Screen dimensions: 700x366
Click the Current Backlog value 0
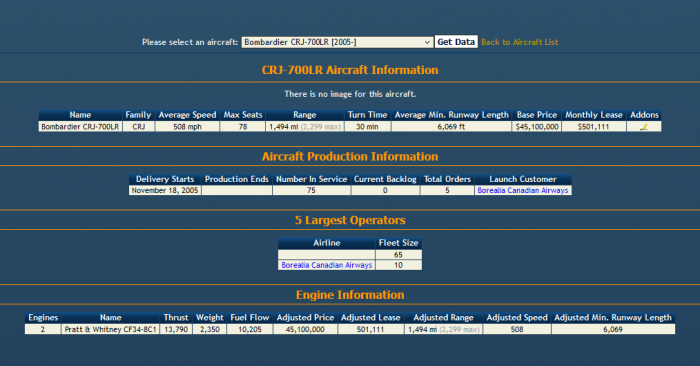[x=385, y=190]
